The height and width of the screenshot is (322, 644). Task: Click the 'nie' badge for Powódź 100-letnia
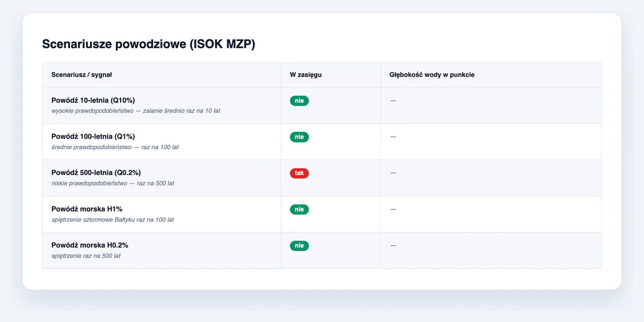pyautogui.click(x=299, y=137)
